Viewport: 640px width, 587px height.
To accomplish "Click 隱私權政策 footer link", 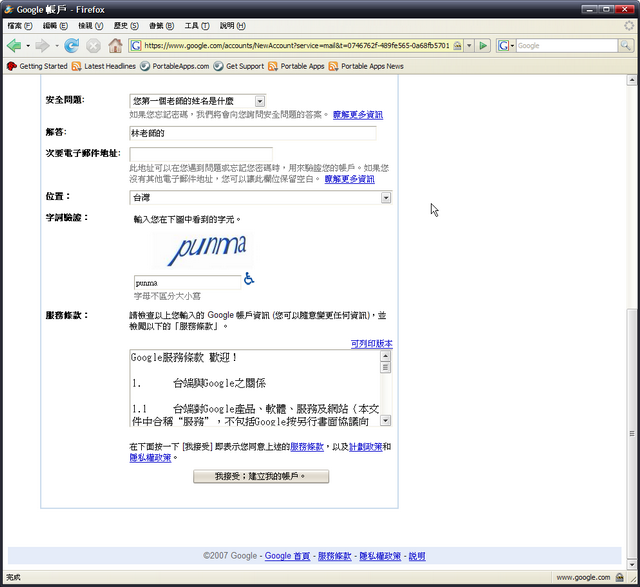I will 380,556.
